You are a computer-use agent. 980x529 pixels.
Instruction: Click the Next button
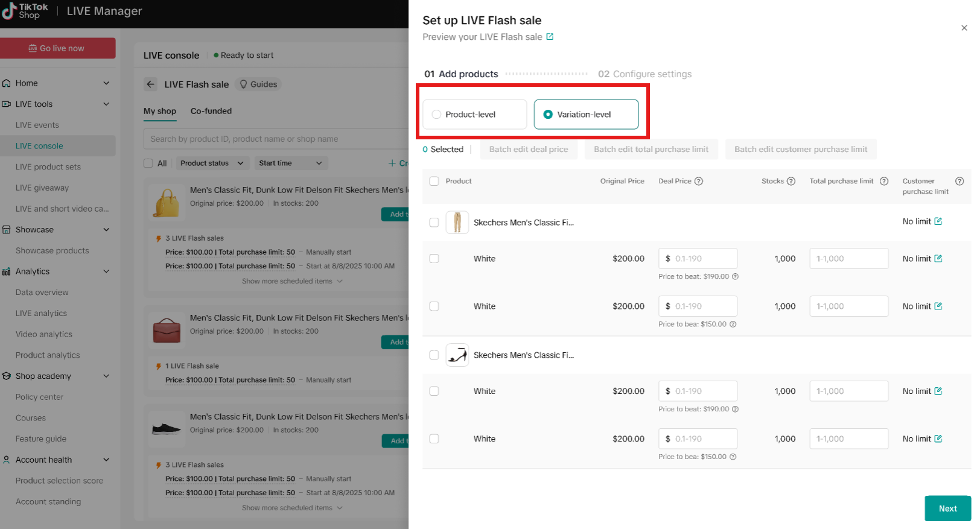947,508
